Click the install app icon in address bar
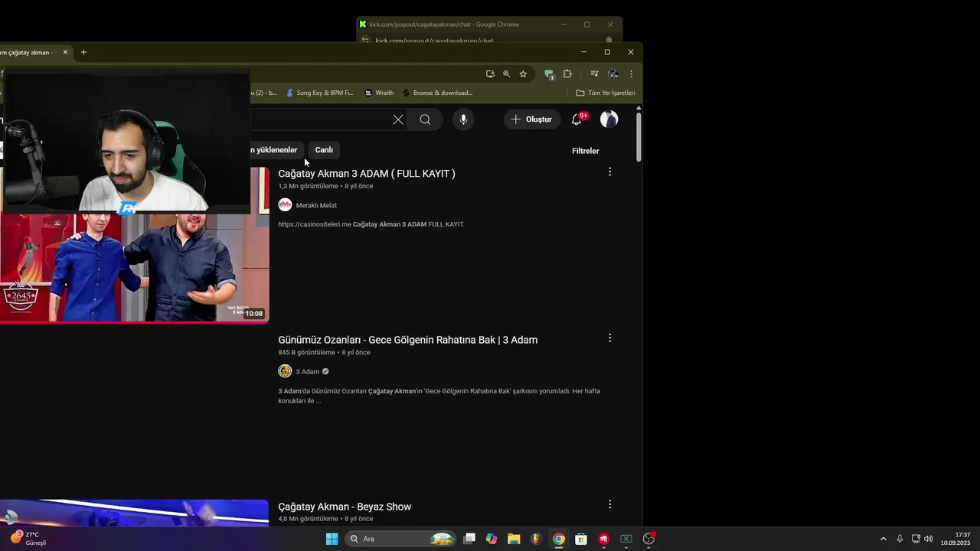 click(490, 74)
